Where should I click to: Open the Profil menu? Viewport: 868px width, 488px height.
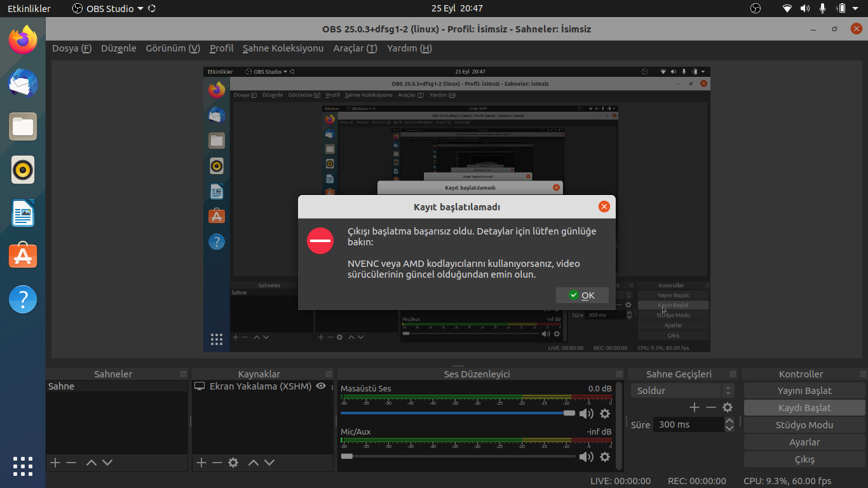[x=222, y=48]
